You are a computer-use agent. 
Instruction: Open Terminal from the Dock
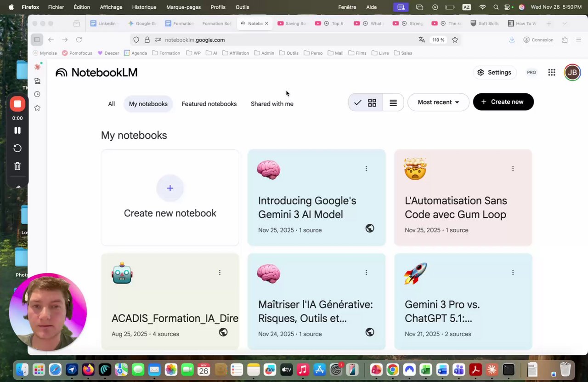508,369
